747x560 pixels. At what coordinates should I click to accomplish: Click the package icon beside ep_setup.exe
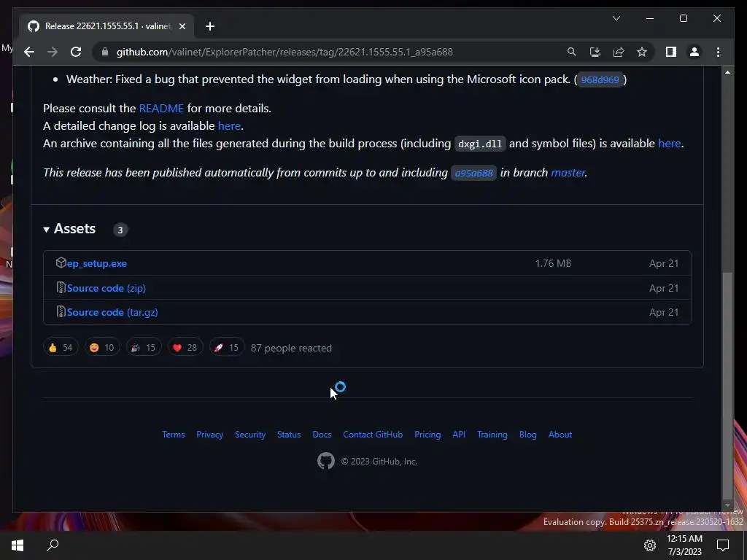pyautogui.click(x=61, y=262)
